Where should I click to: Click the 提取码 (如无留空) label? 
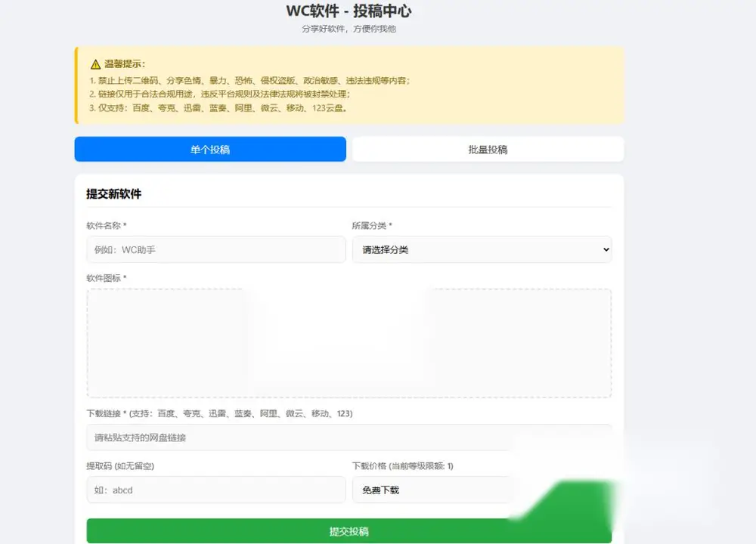coord(120,466)
